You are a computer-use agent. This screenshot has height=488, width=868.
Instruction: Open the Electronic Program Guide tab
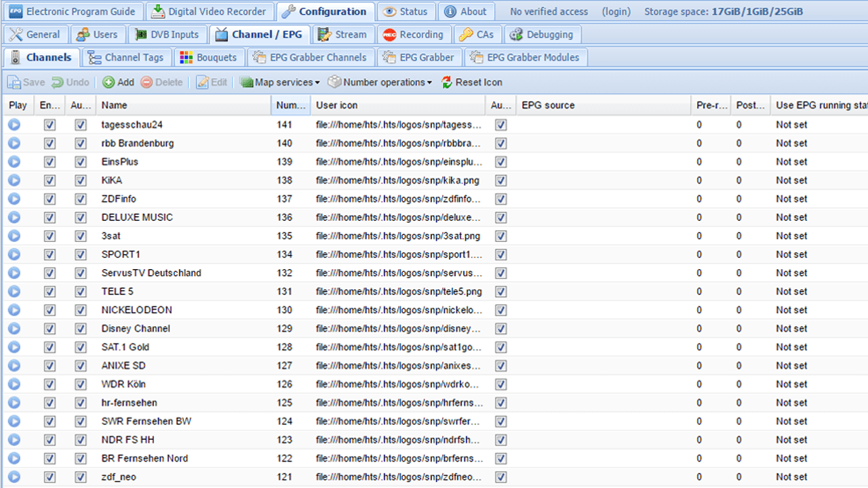pyautogui.click(x=74, y=12)
